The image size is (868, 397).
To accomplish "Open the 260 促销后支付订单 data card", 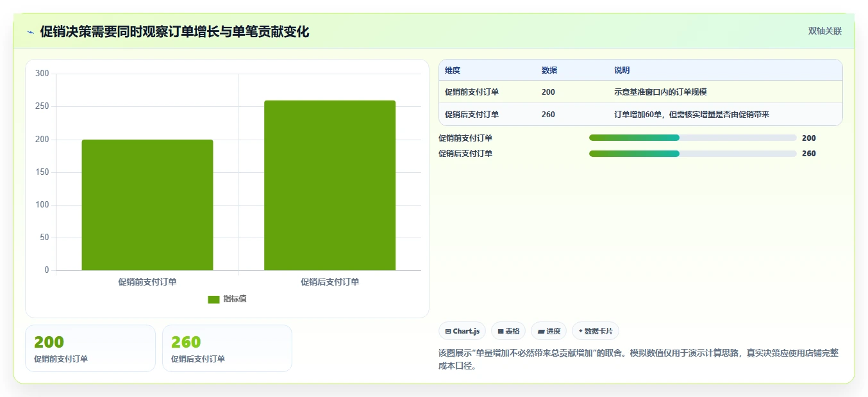I will (x=227, y=348).
